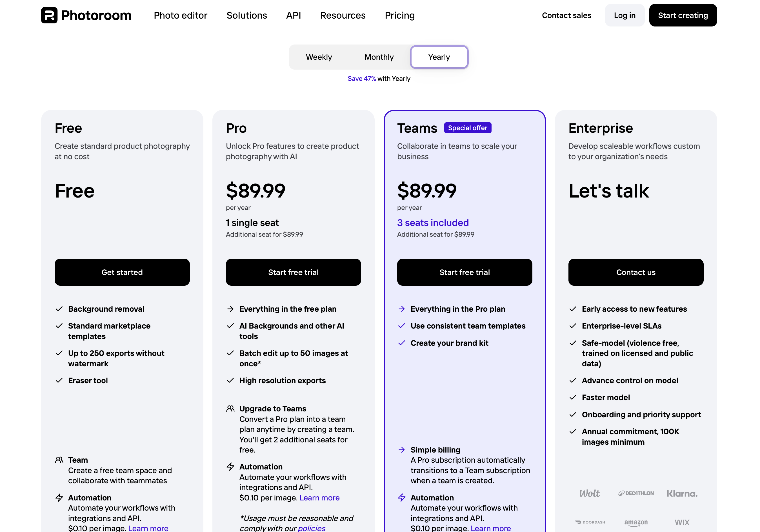Open the Resources menu

343,15
